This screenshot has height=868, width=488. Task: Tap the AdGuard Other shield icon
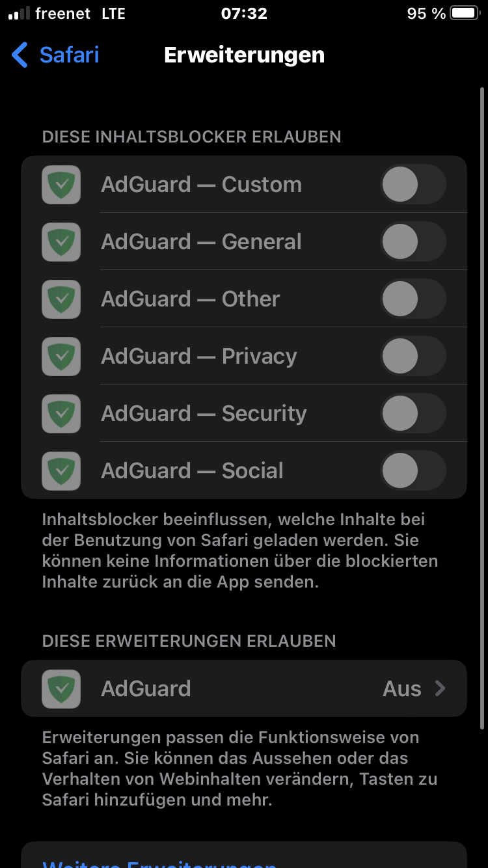pyautogui.click(x=61, y=299)
